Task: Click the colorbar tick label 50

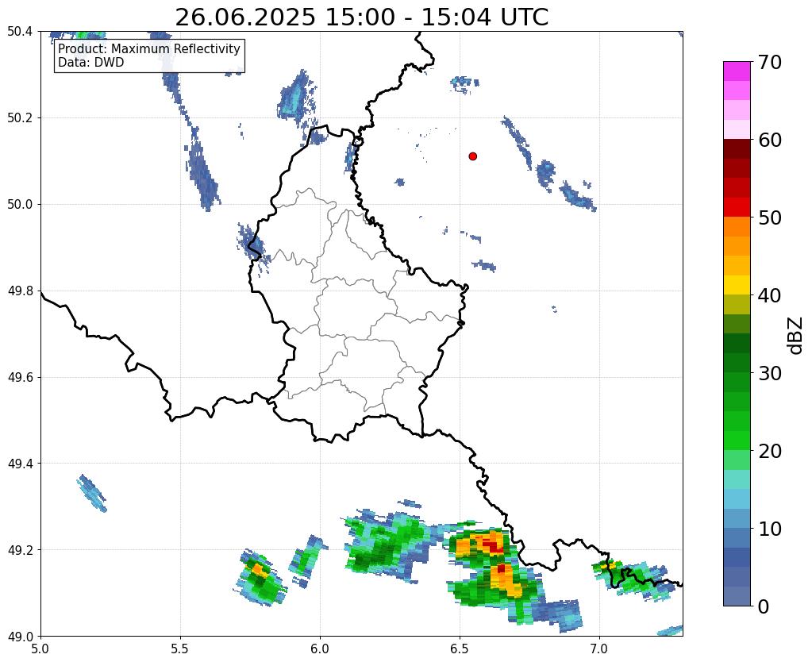Action: point(770,217)
